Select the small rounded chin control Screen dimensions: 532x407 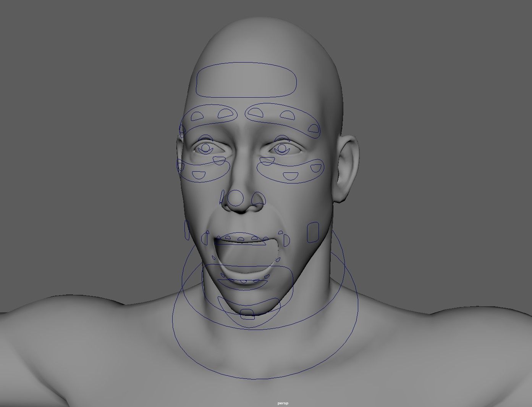click(247, 314)
